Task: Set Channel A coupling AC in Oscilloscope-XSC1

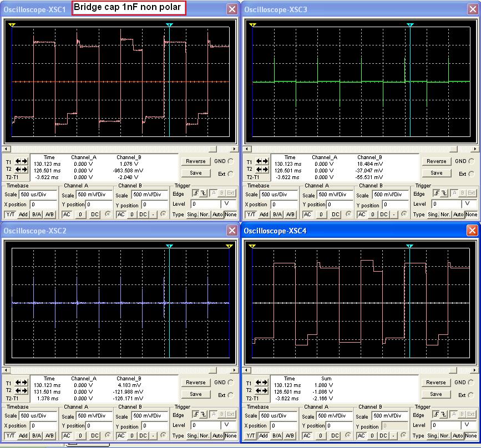Action: [x=67, y=215]
